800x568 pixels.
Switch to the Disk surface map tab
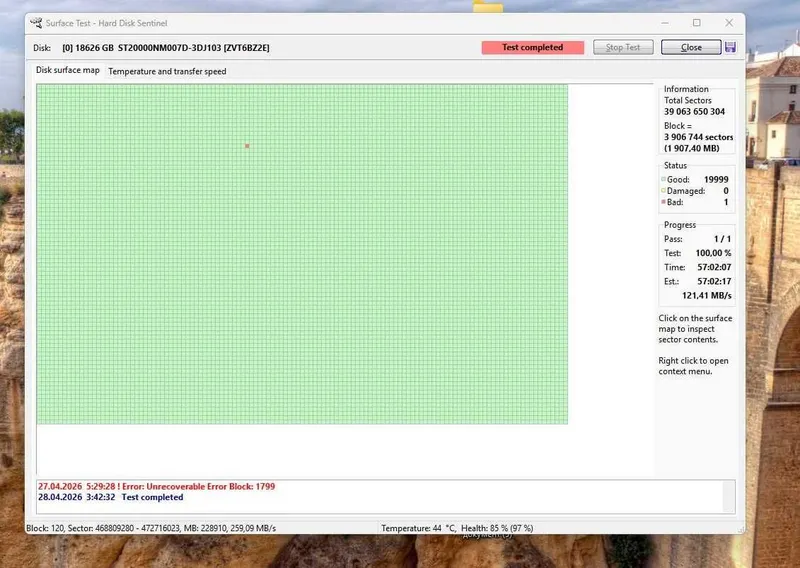[x=68, y=70]
